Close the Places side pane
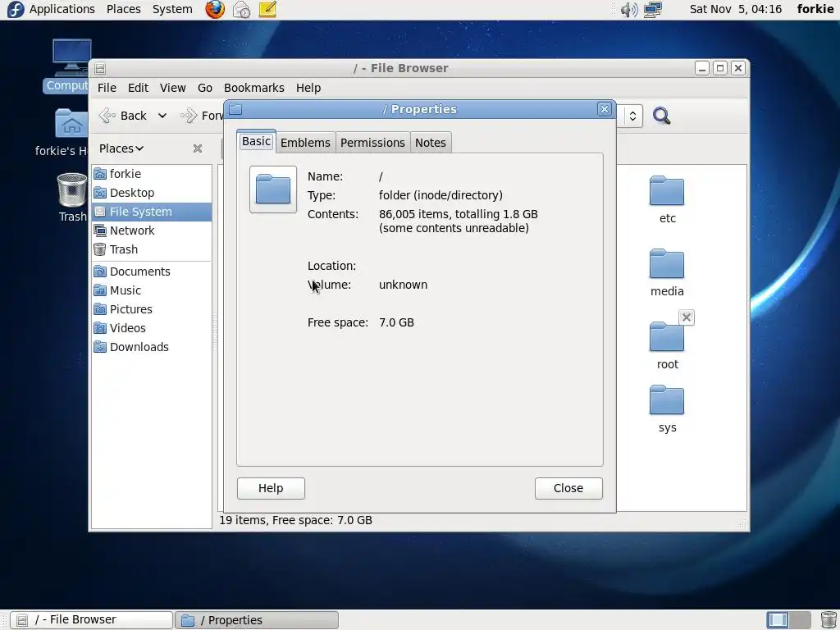This screenshot has height=630, width=840. tap(198, 148)
